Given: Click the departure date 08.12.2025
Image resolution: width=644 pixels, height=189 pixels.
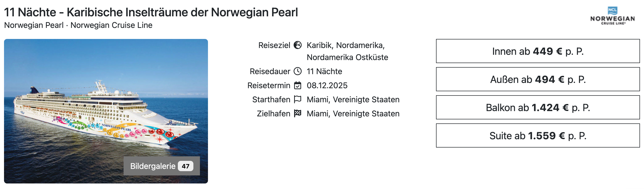Looking at the screenshot, I should 327,85.
